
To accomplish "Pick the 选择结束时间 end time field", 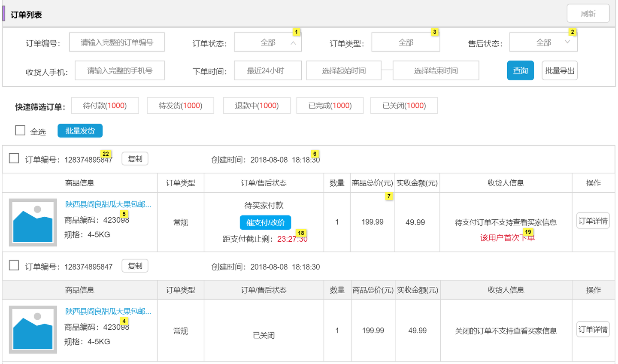I will pos(436,70).
